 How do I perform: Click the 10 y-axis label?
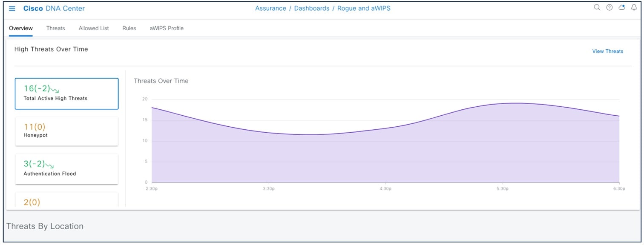[x=145, y=141]
